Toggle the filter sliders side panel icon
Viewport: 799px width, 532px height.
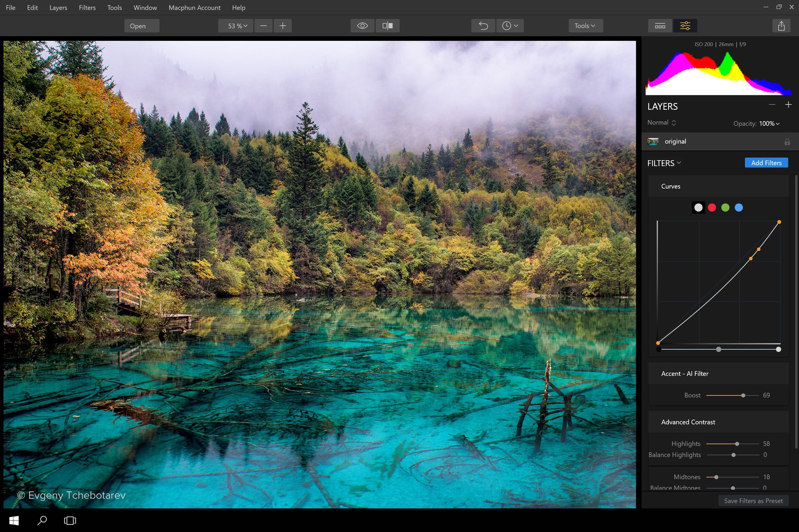(685, 26)
